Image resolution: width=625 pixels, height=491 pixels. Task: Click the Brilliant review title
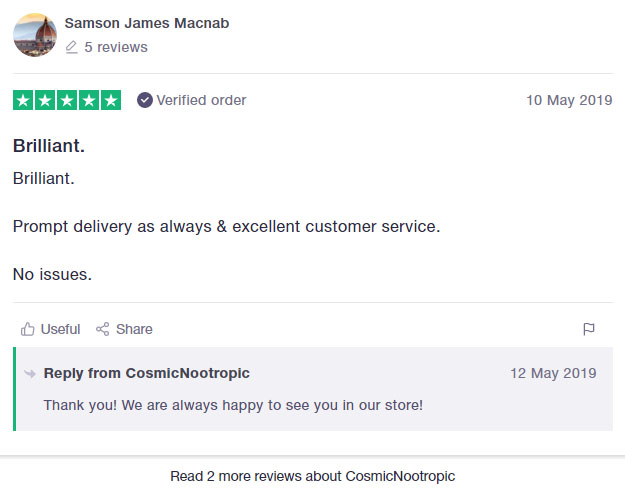[x=49, y=146]
